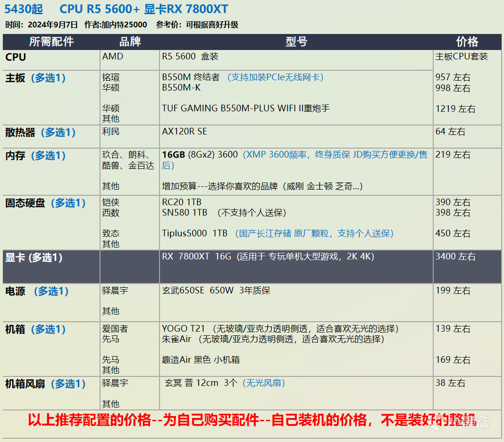Select the 'CPU' row label
The image size is (504, 442).
(x=16, y=57)
